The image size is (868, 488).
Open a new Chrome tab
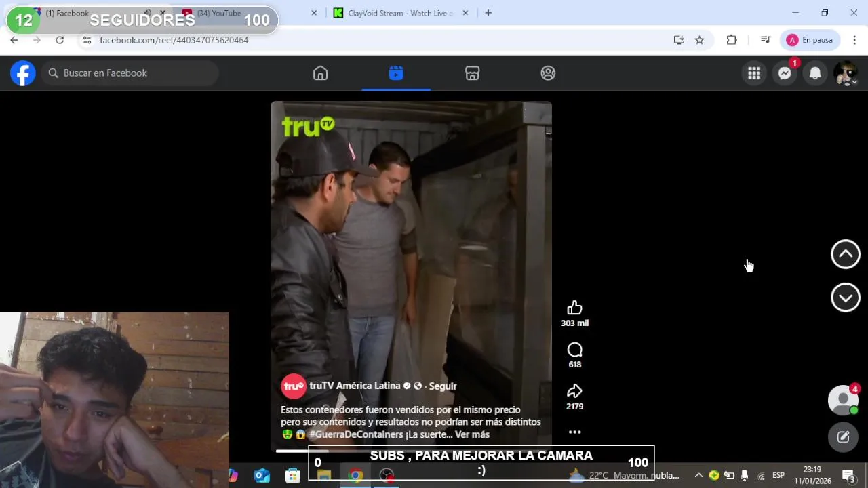click(488, 13)
